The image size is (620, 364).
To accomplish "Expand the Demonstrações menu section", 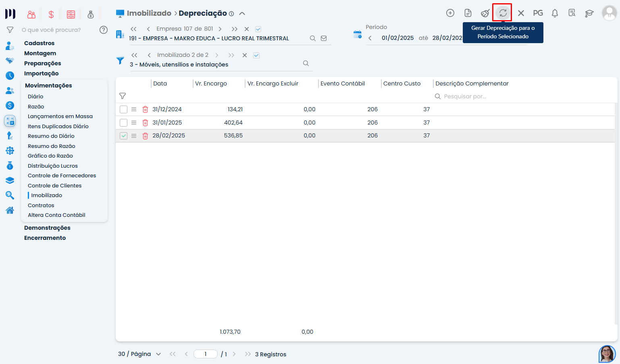I will (x=47, y=228).
